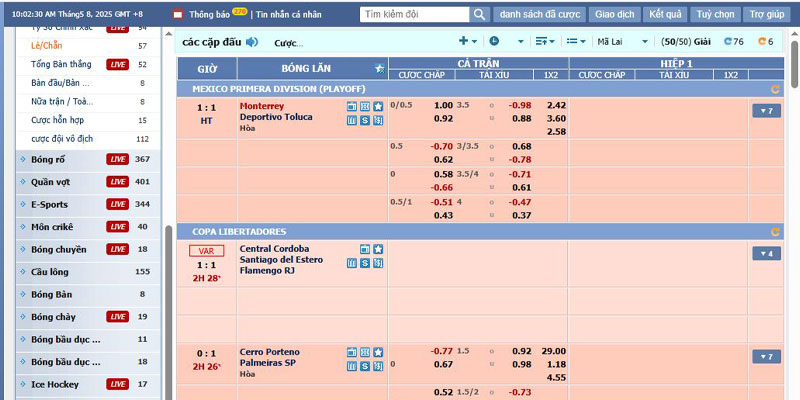This screenshot has width=800, height=400.
Task: Select Tổng Bàn thắng bet type
Action: point(61,64)
